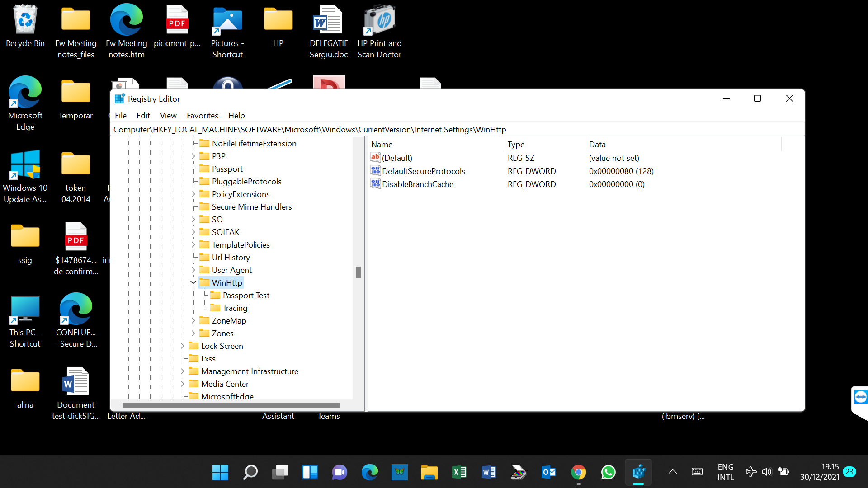Select the PluggableProtocols key
Image resolution: width=868 pixels, height=488 pixels.
click(x=246, y=182)
